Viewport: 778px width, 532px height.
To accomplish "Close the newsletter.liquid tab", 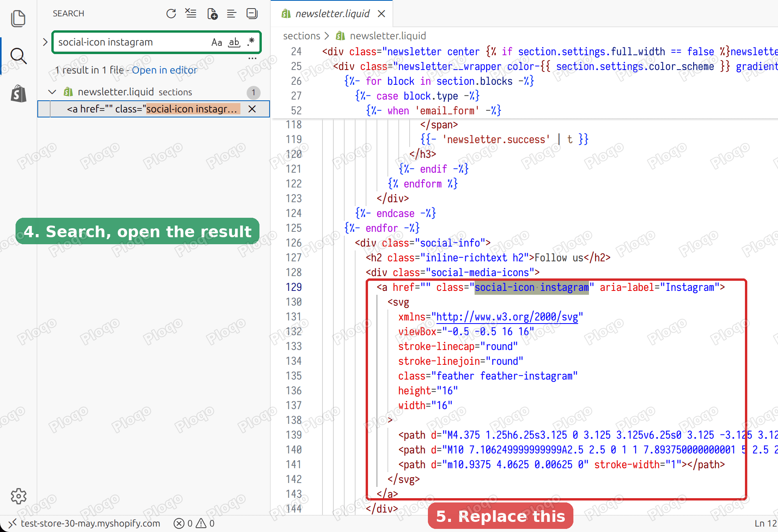I will pyautogui.click(x=382, y=14).
